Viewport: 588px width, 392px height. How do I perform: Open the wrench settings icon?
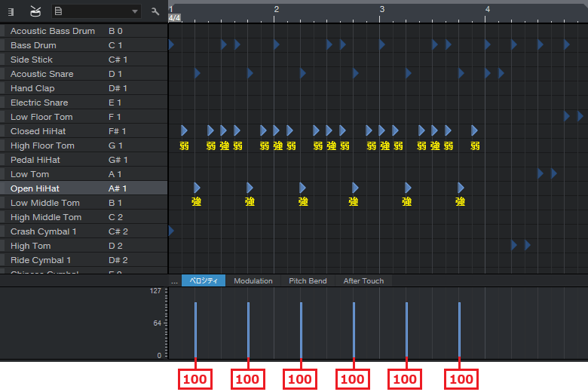[155, 11]
